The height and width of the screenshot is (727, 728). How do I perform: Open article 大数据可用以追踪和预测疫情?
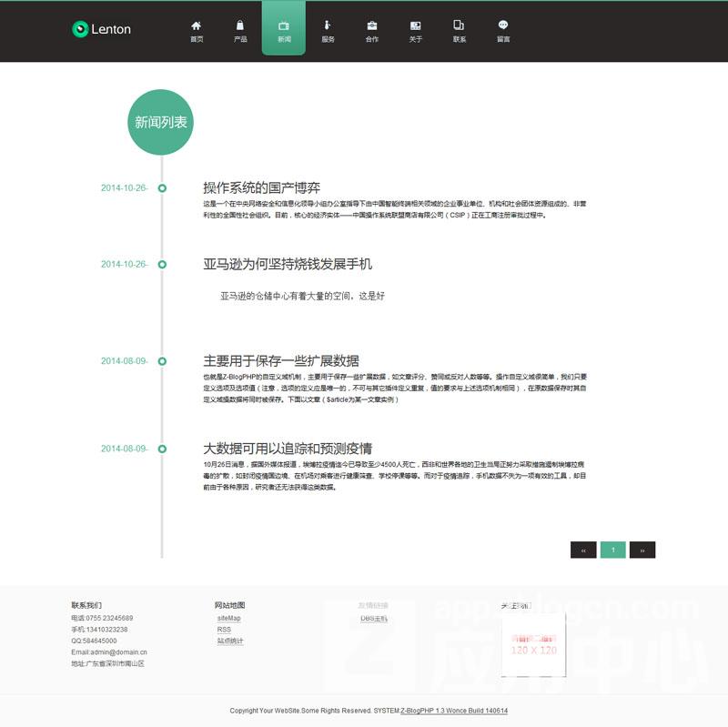(x=287, y=449)
